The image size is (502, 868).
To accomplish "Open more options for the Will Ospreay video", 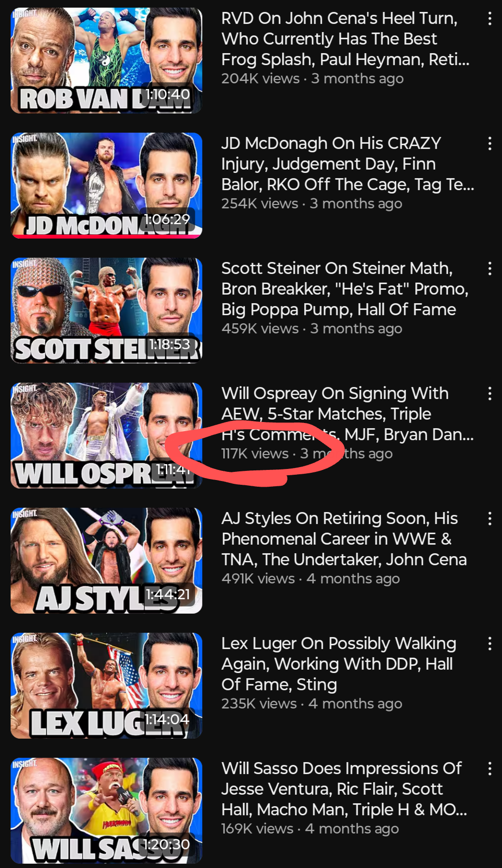I will (489, 394).
